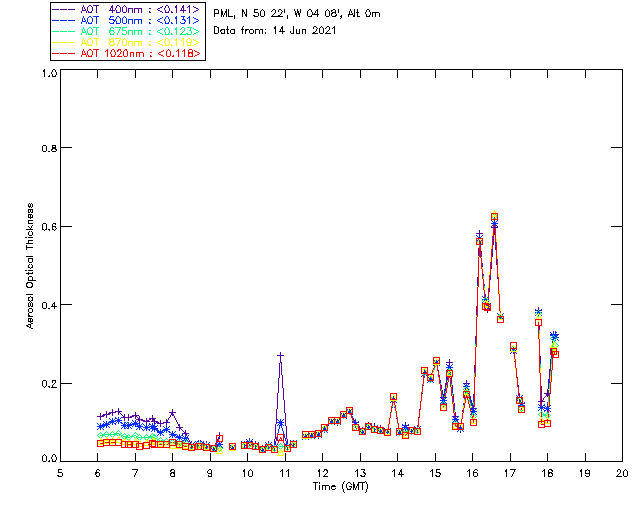Click the 20 label on the time axis
Viewport: 640px width, 512px height.
tap(622, 473)
